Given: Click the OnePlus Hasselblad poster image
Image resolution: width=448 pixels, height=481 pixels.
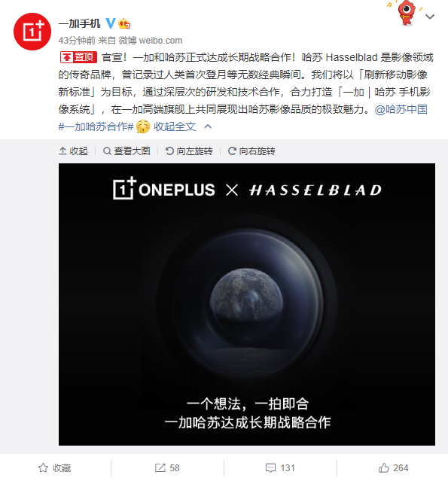Looking at the screenshot, I should (x=247, y=304).
